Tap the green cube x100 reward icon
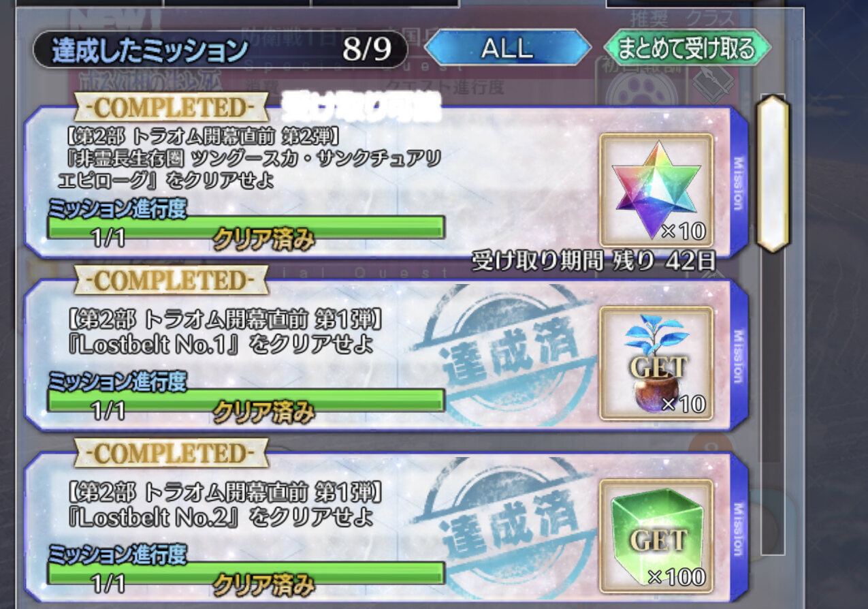 click(656, 535)
